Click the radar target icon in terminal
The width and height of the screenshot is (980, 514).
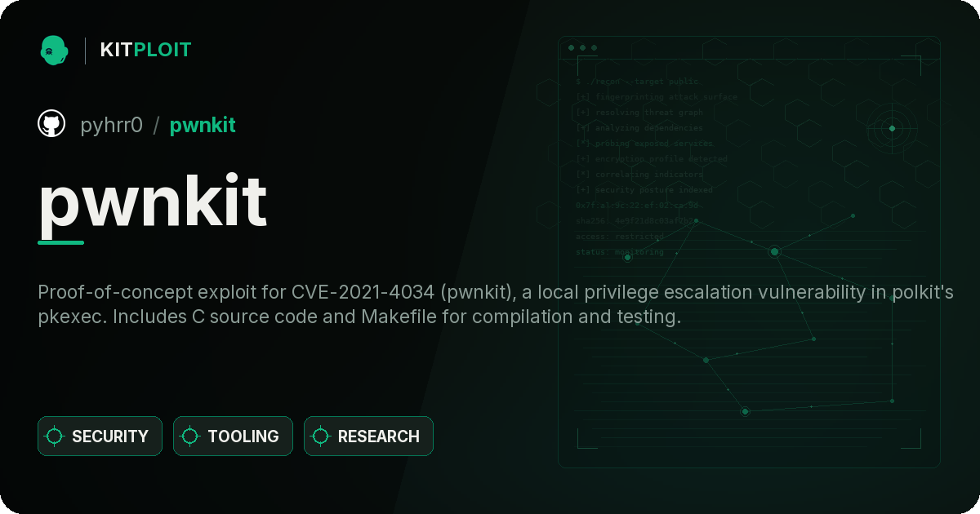point(892,128)
